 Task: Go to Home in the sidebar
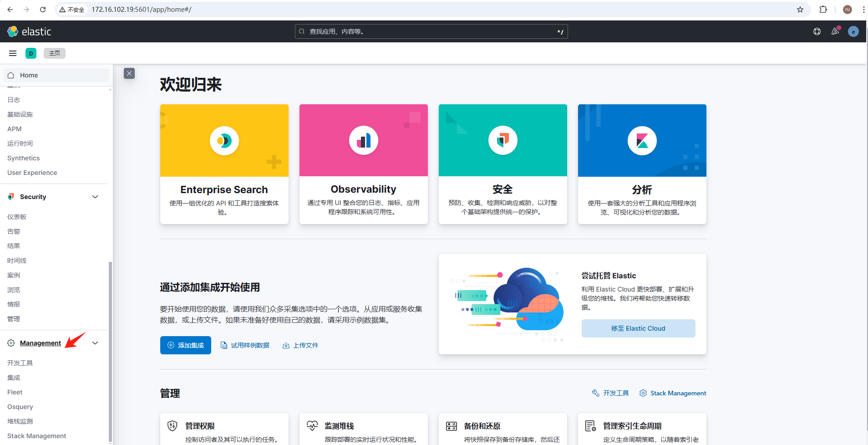[x=56, y=75]
